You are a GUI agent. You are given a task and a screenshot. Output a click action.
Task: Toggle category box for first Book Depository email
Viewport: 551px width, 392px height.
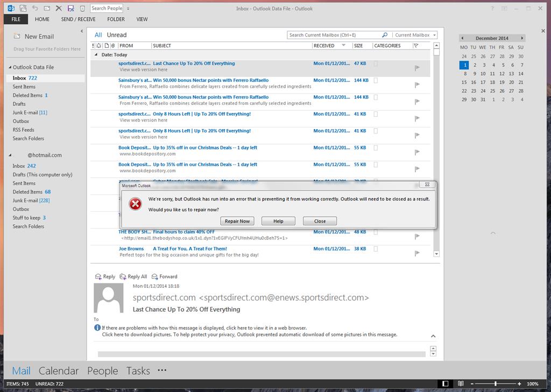[376, 148]
